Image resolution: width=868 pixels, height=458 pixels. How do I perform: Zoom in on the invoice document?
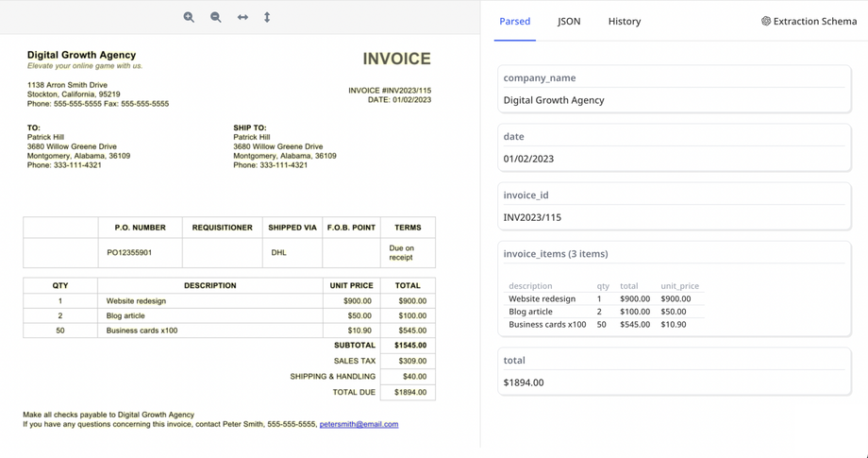pyautogui.click(x=189, y=17)
